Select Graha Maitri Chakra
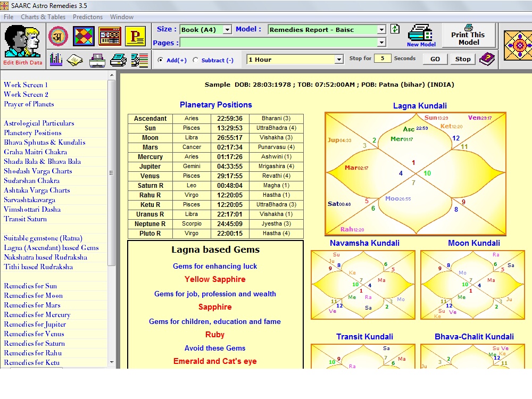The width and height of the screenshot is (532, 399). tap(35, 152)
